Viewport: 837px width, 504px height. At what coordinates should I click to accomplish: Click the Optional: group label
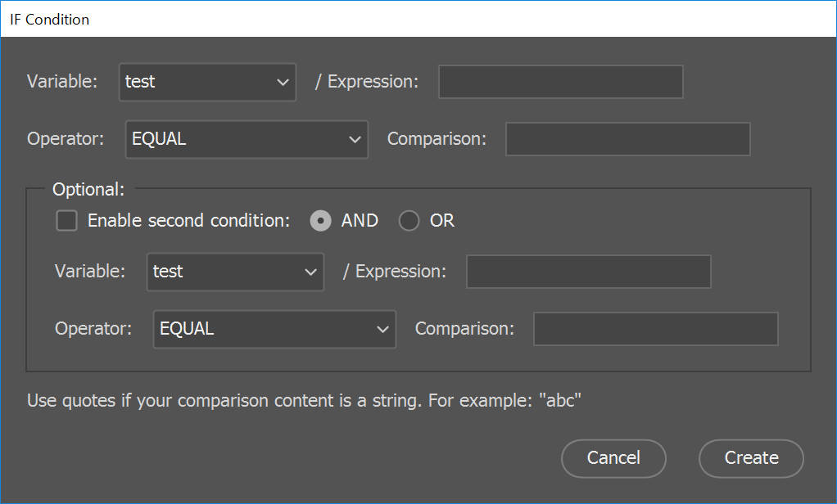pos(88,189)
